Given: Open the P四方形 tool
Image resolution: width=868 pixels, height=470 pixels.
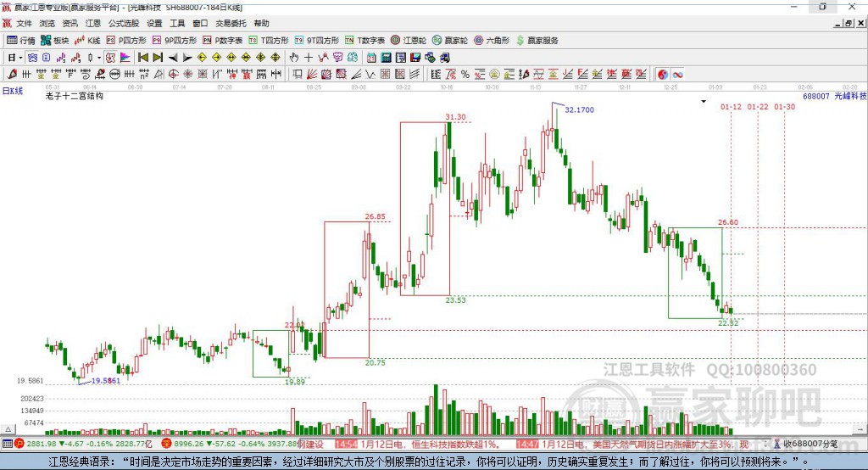Looking at the screenshot, I should click(x=125, y=41).
